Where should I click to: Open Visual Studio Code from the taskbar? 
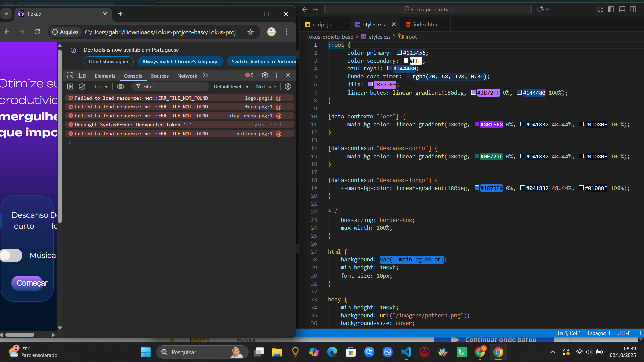click(x=406, y=352)
